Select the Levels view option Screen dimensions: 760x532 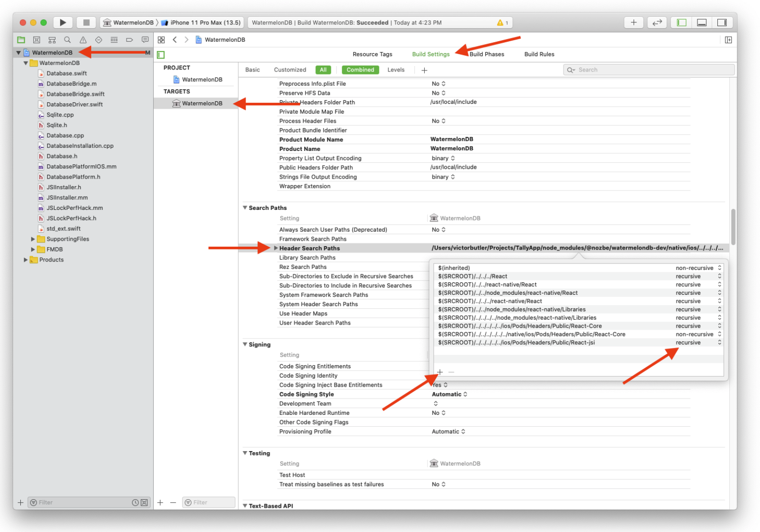pos(395,70)
